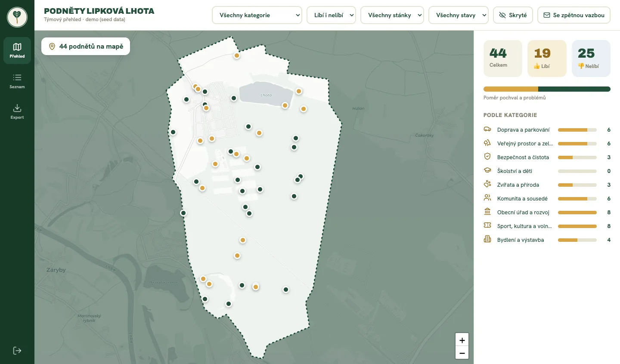Open the Export section
The width and height of the screenshot is (620, 364).
(17, 111)
